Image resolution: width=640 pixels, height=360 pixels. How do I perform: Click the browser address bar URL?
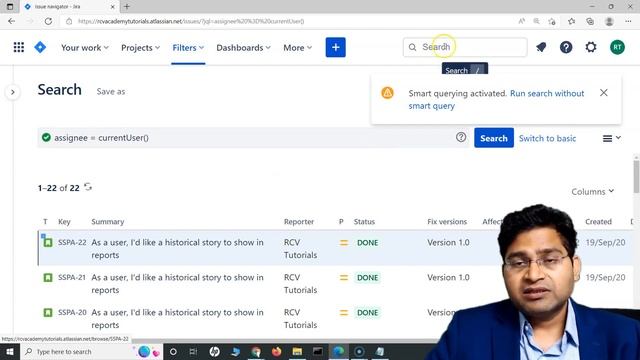click(x=191, y=21)
